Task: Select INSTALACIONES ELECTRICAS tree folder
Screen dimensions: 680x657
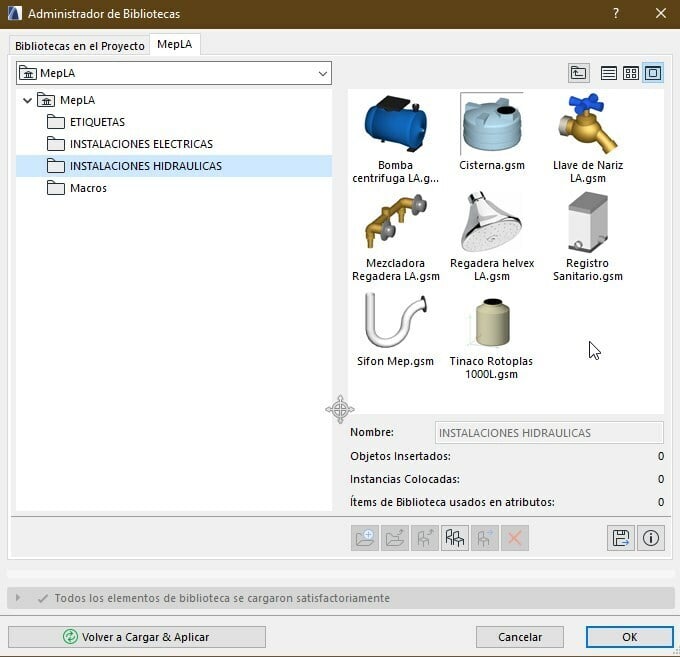Action: pyautogui.click(x=141, y=144)
